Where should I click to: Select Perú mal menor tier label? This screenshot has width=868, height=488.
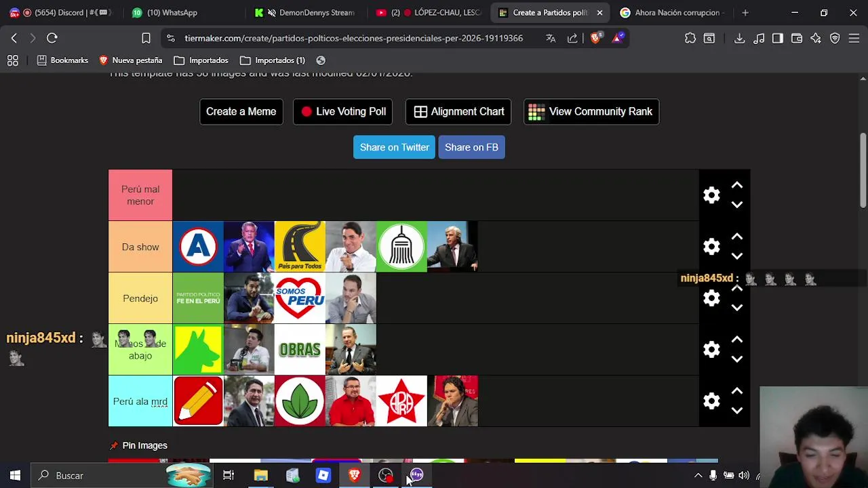point(140,195)
